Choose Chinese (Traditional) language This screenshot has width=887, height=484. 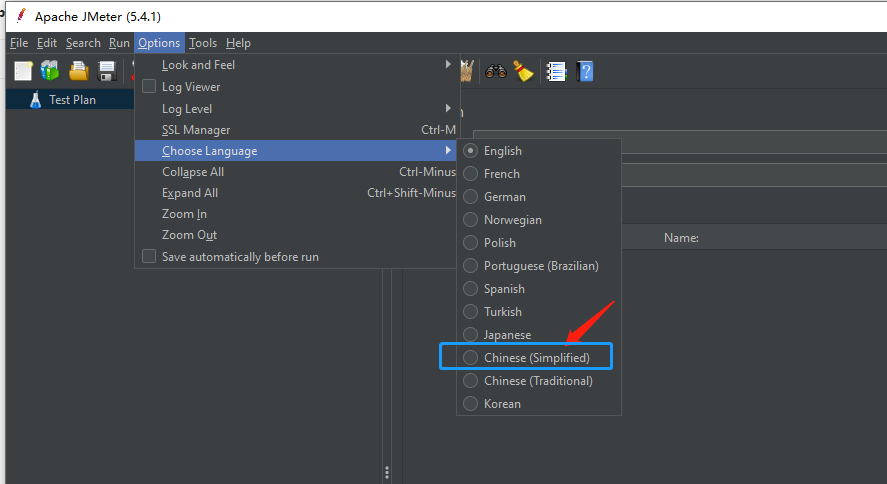tap(470, 381)
